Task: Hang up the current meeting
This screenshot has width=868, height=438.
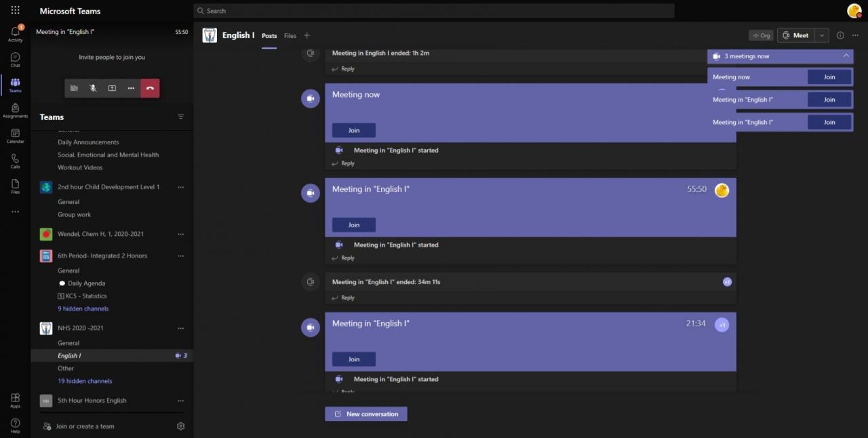Action: tap(150, 88)
